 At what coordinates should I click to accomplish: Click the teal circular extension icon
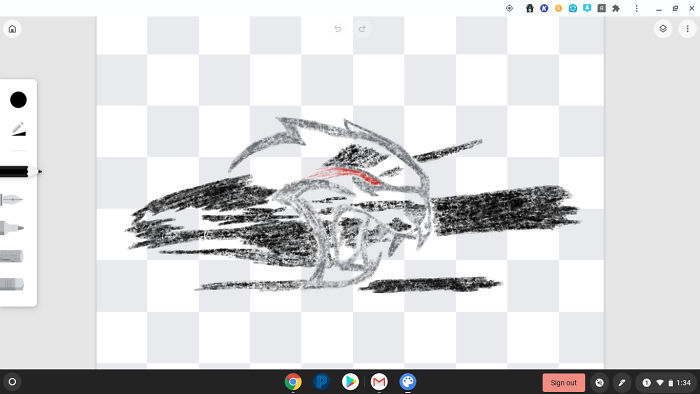point(573,8)
